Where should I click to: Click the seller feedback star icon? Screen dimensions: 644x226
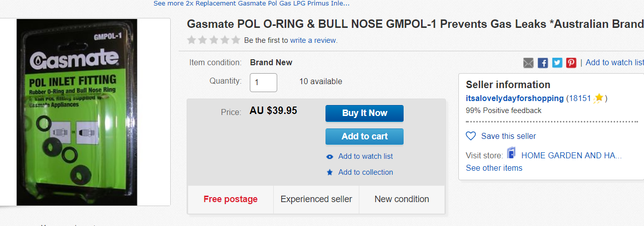599,98
